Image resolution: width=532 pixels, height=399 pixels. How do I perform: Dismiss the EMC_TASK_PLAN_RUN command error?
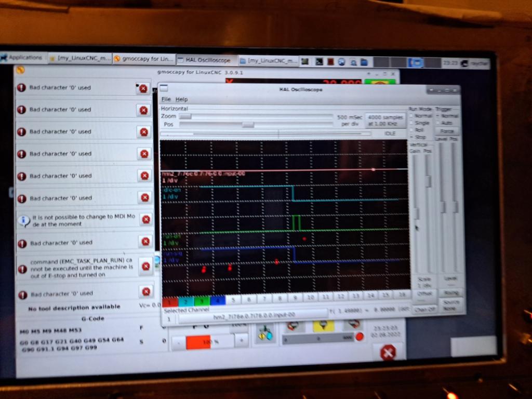coord(146,266)
